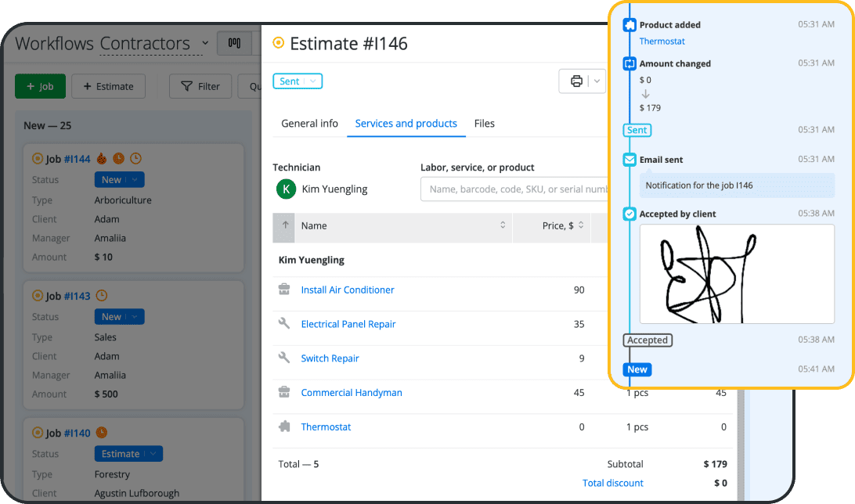Screen dimensions: 855x504
Task: Select the kanban board view icon
Action: 234,44
